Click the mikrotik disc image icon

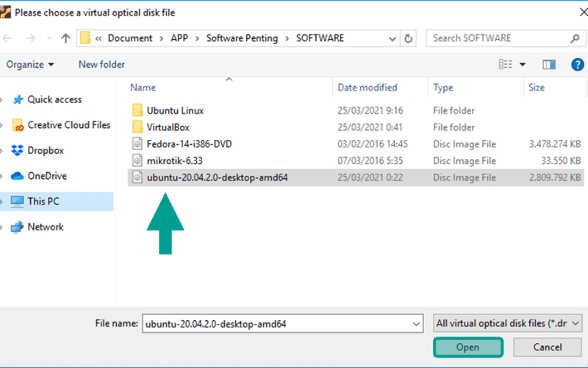point(137,161)
